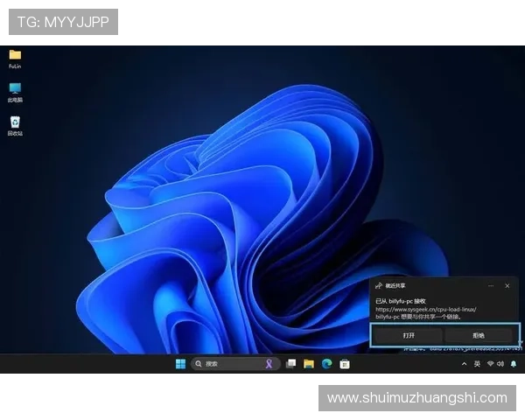Click the purple ribbon icon in search box
Viewport: 525px width, 420px height.
pos(269,364)
